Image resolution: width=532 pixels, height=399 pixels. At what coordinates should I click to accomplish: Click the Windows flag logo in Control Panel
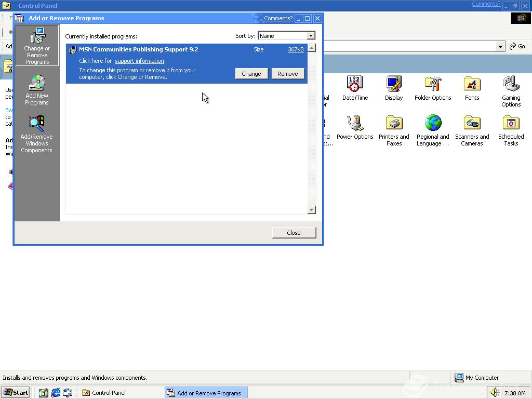521,18
